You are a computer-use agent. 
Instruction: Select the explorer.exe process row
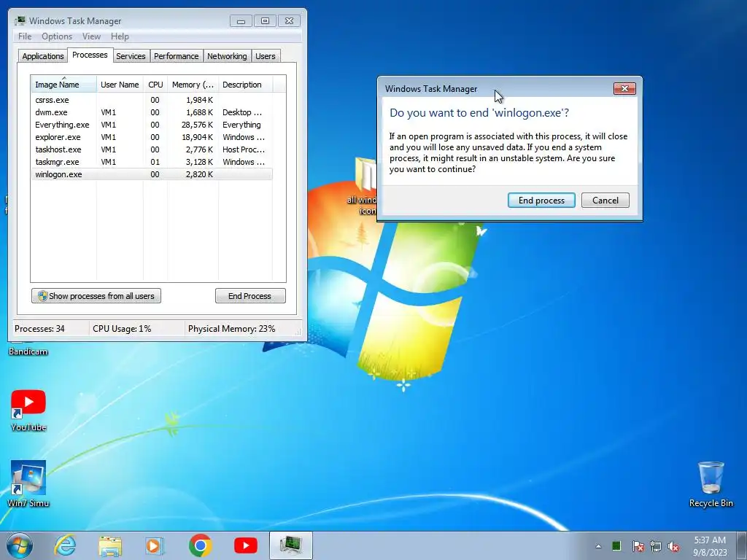pos(152,137)
